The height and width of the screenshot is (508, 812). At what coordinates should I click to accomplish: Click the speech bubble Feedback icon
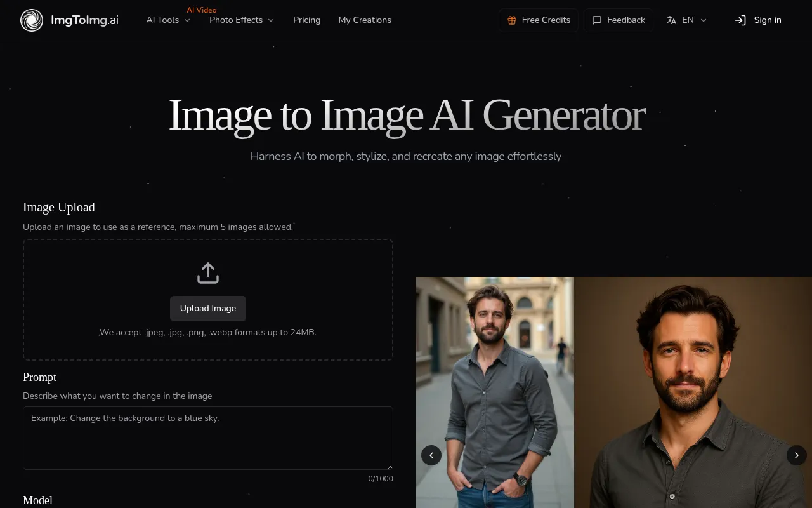(597, 20)
